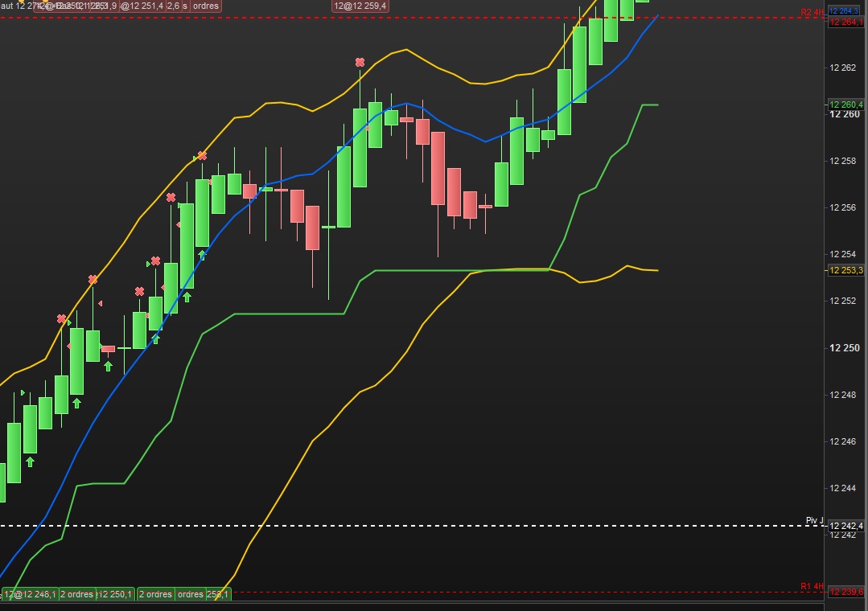The height and width of the screenshot is (611, 868).
Task: Select the red R1 4H price tag 12 239,6
Action: coord(845,593)
